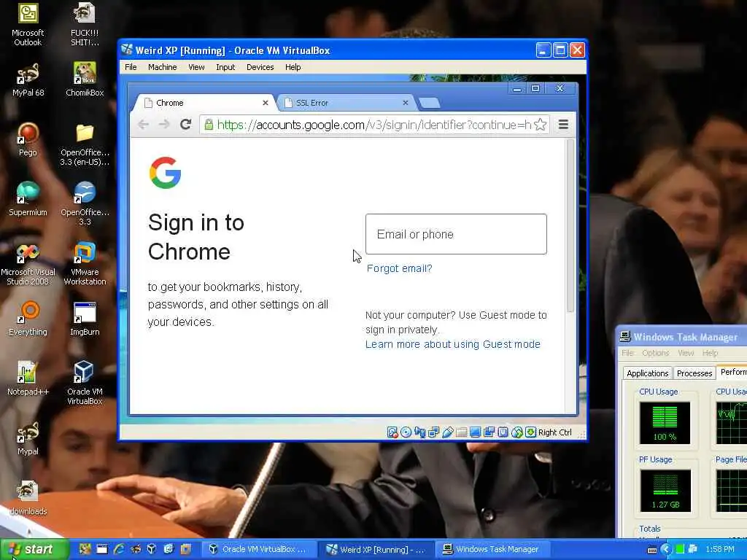Viewport: 747px width, 560px height.
Task: Close the SSL Error tab
Action: pyautogui.click(x=406, y=102)
